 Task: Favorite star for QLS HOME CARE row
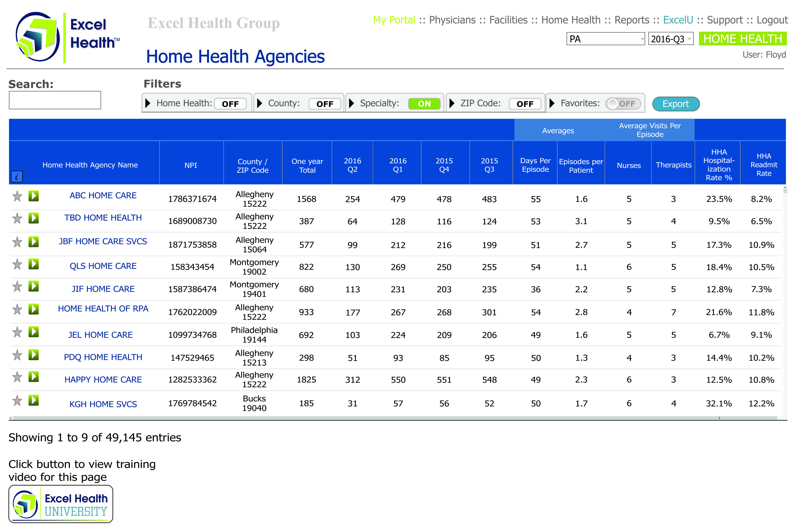(x=17, y=264)
